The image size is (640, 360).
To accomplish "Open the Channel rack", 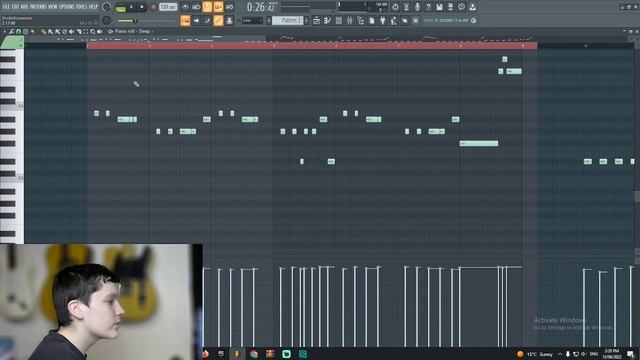I will [x=339, y=20].
